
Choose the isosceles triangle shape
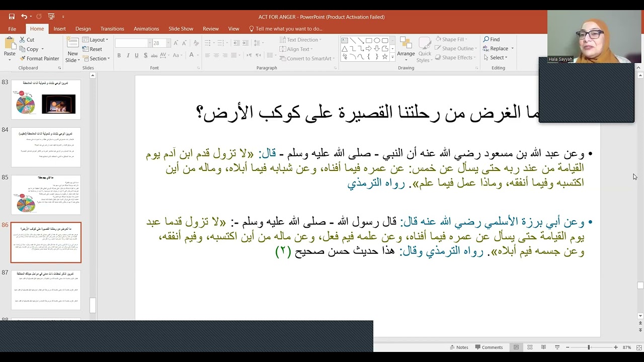[x=345, y=49]
